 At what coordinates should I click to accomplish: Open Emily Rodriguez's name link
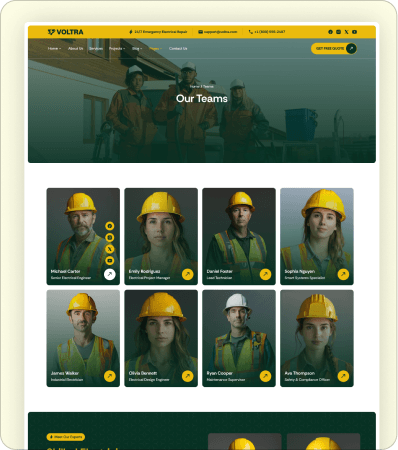point(144,271)
